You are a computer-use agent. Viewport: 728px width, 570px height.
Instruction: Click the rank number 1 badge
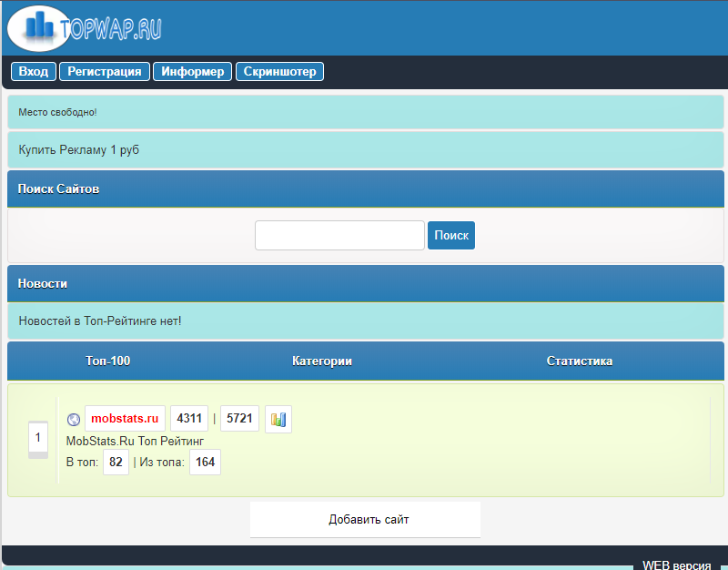(38, 438)
